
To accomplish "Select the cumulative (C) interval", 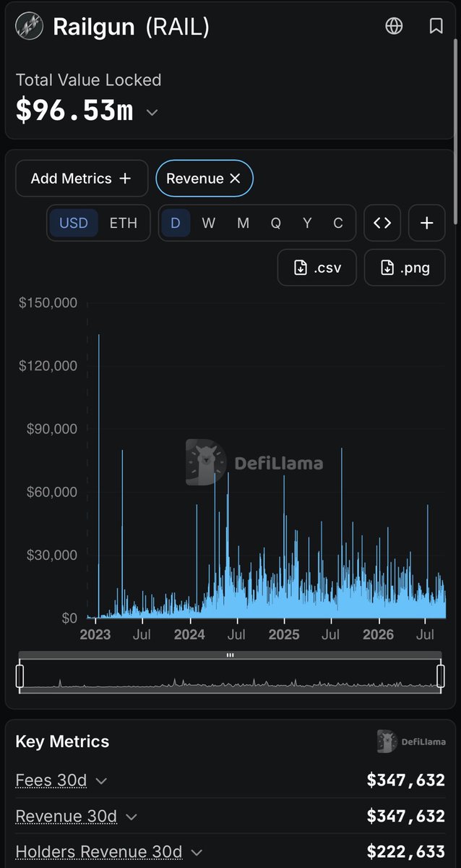I will pos(337,223).
